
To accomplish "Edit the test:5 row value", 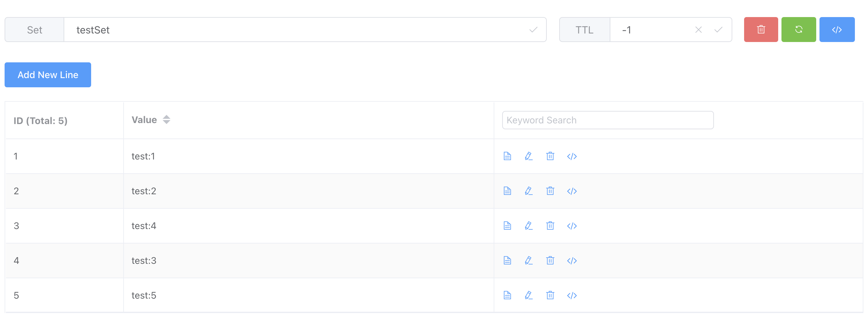I will pos(528,295).
